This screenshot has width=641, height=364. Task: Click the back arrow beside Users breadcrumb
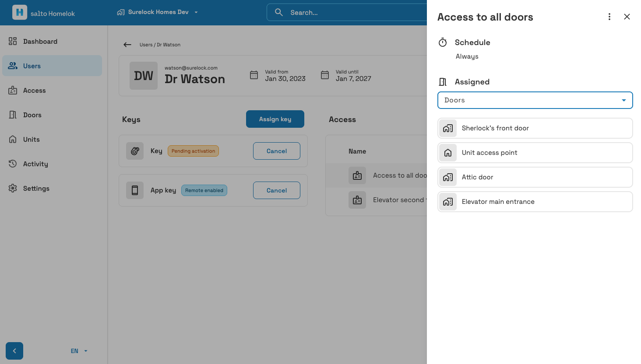(x=127, y=45)
